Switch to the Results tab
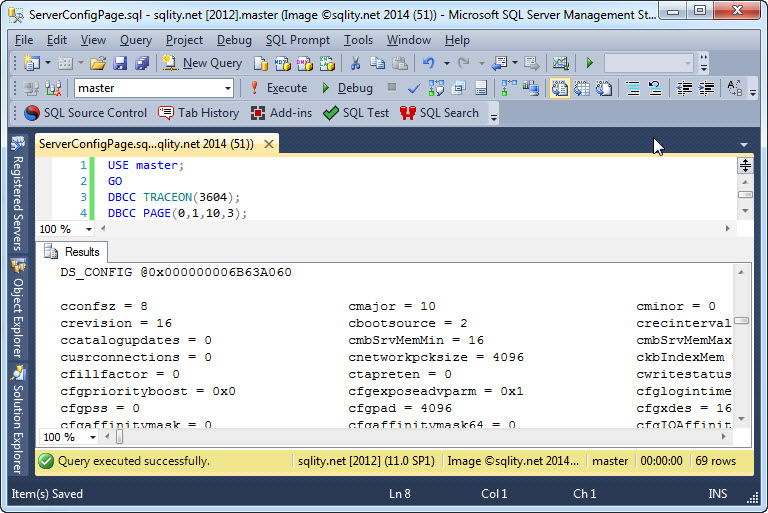This screenshot has height=513, width=768. click(x=72, y=252)
